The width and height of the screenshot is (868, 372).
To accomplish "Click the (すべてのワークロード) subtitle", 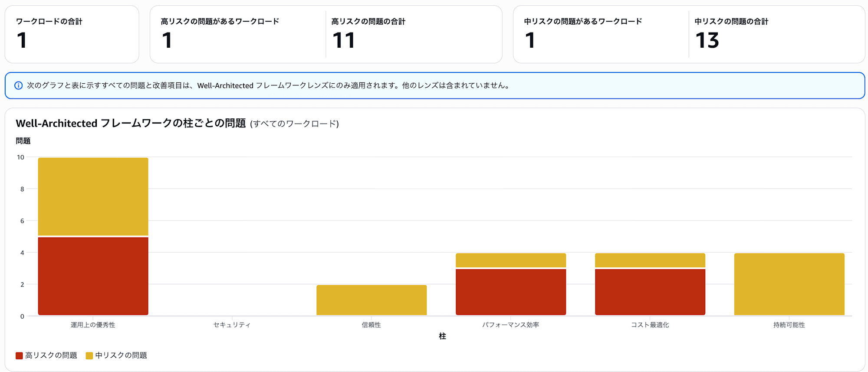I will click(294, 124).
